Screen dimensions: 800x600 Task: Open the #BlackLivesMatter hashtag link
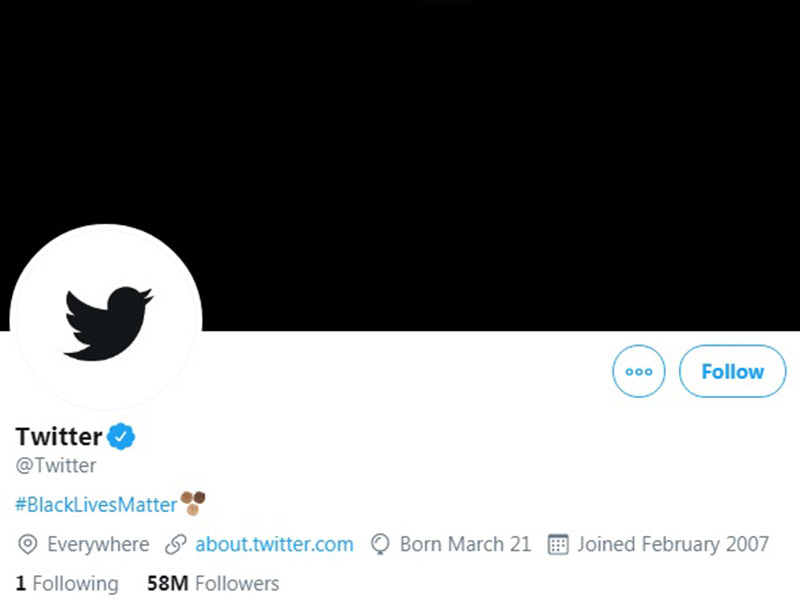coord(96,505)
